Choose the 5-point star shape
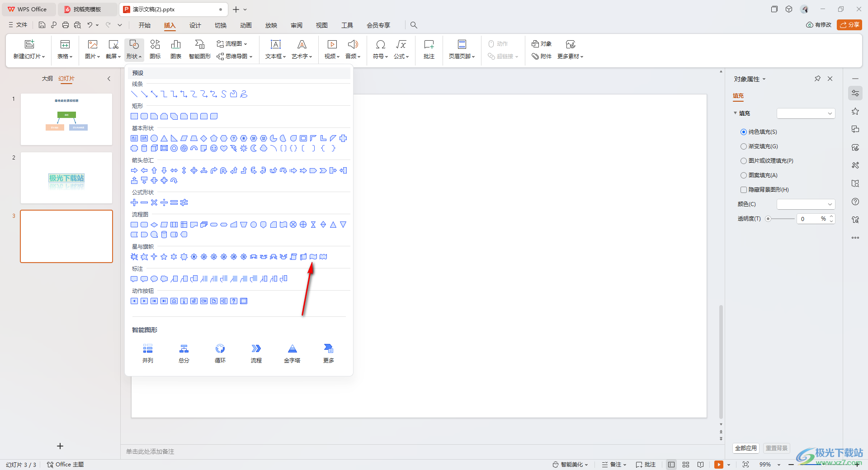This screenshot has width=868, height=470. (164, 257)
